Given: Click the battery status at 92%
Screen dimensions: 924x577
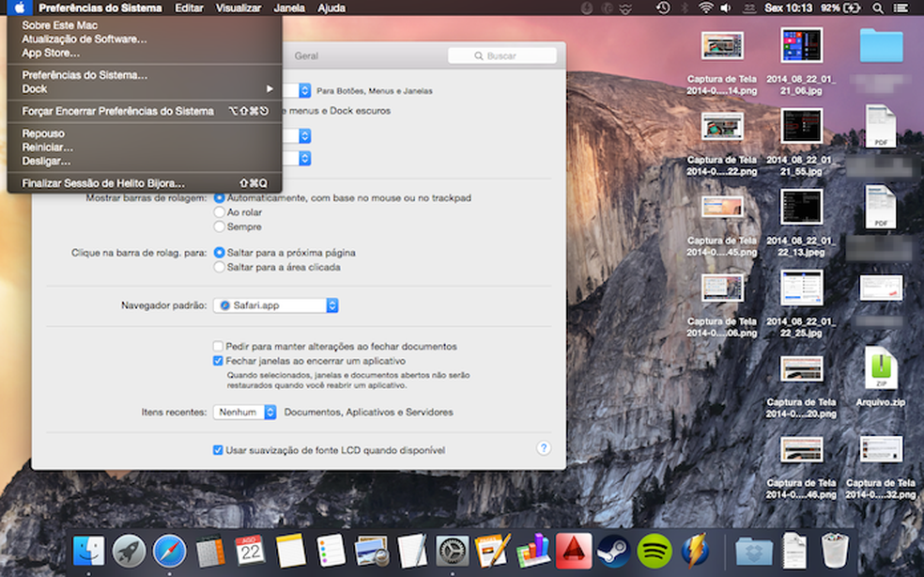Looking at the screenshot, I should 839,8.
